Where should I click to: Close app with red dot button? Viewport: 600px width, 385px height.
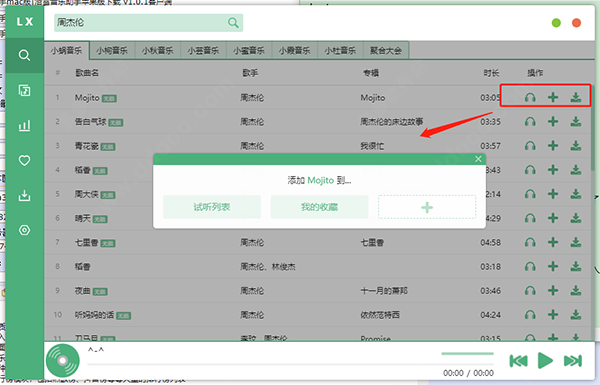pos(576,23)
